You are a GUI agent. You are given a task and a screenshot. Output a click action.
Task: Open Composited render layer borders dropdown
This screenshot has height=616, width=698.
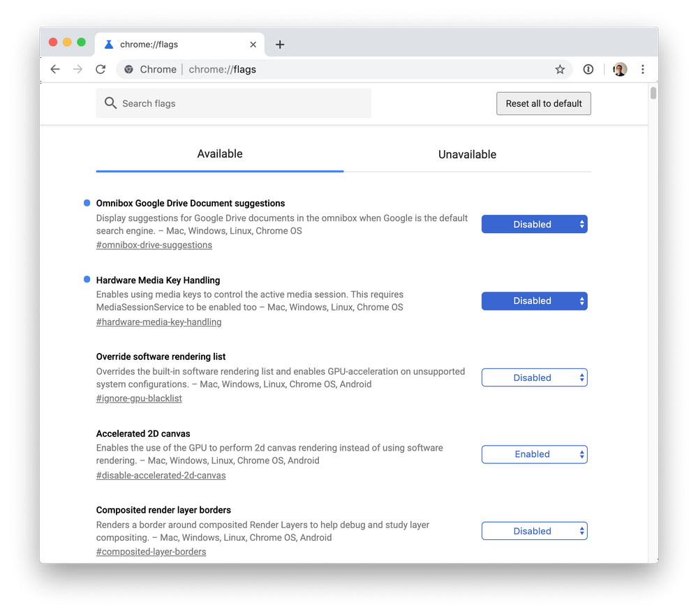[534, 531]
